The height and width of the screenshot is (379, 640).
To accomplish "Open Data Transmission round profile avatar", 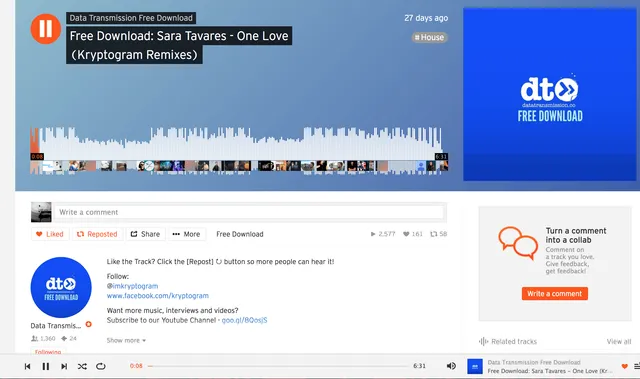I will 61,287.
